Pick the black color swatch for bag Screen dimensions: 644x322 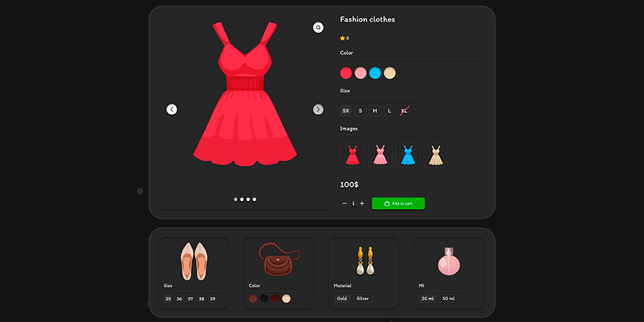(x=264, y=298)
